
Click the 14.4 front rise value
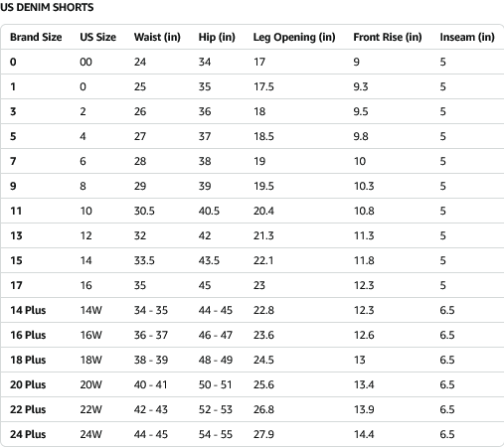(x=364, y=434)
